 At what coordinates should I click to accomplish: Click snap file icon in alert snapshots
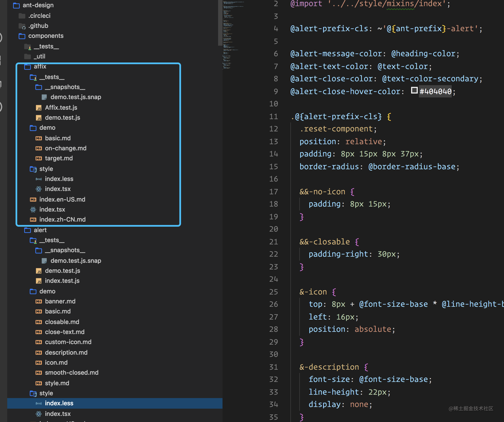pyautogui.click(x=44, y=261)
